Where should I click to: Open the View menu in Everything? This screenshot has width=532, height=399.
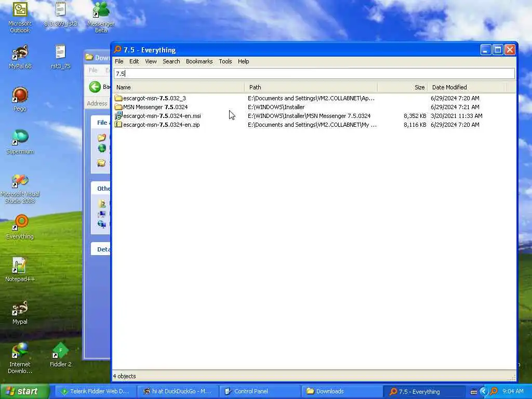click(x=151, y=61)
